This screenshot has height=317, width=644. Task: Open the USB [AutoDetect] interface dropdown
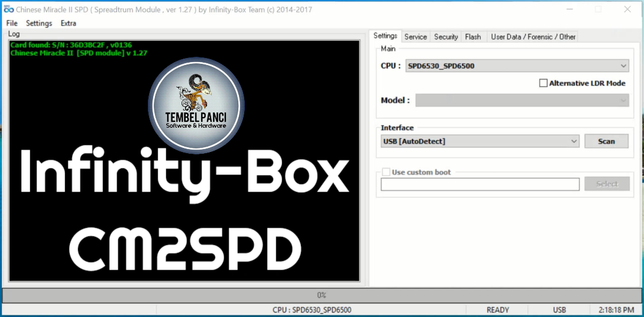click(480, 141)
